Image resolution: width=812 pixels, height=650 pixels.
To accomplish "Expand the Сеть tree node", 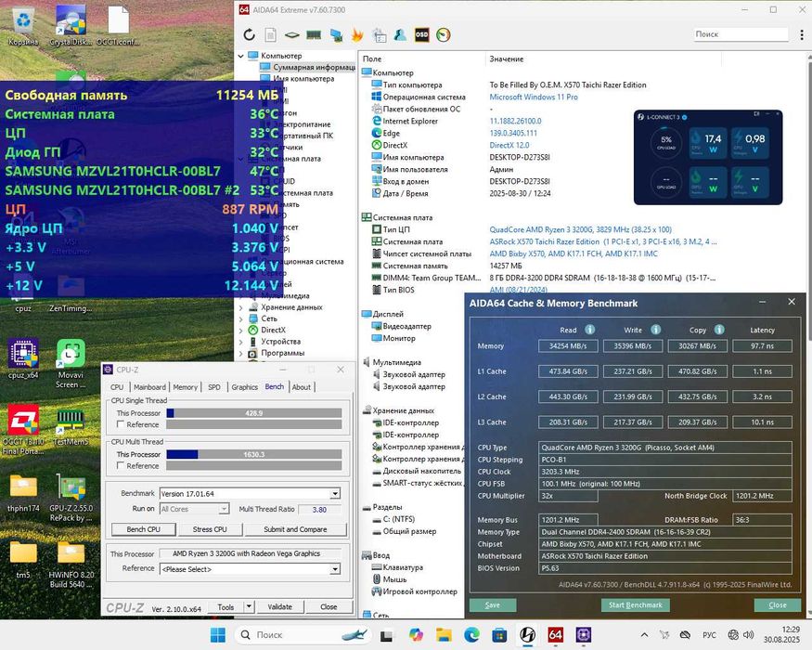I will click(240, 318).
